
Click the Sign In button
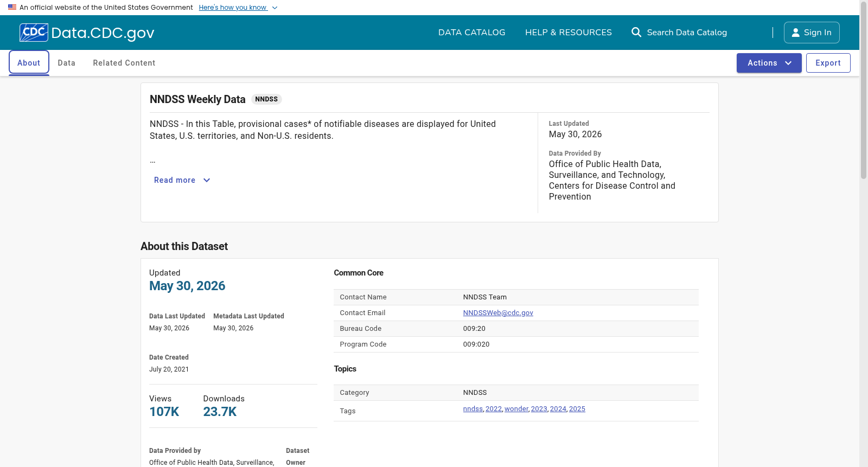(812, 33)
